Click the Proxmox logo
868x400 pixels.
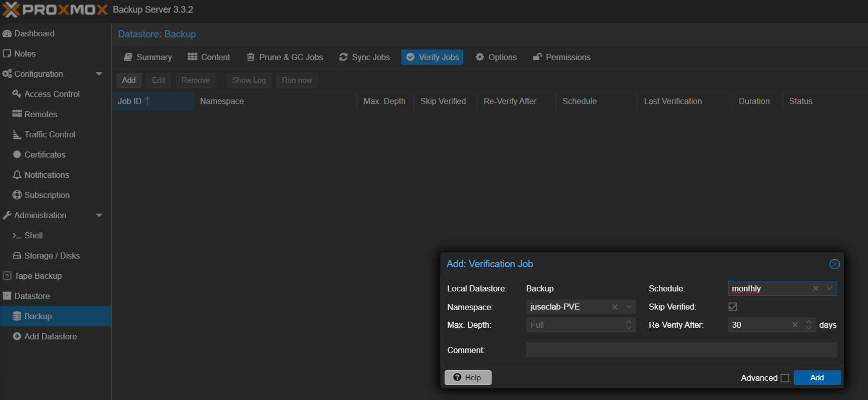coord(55,10)
